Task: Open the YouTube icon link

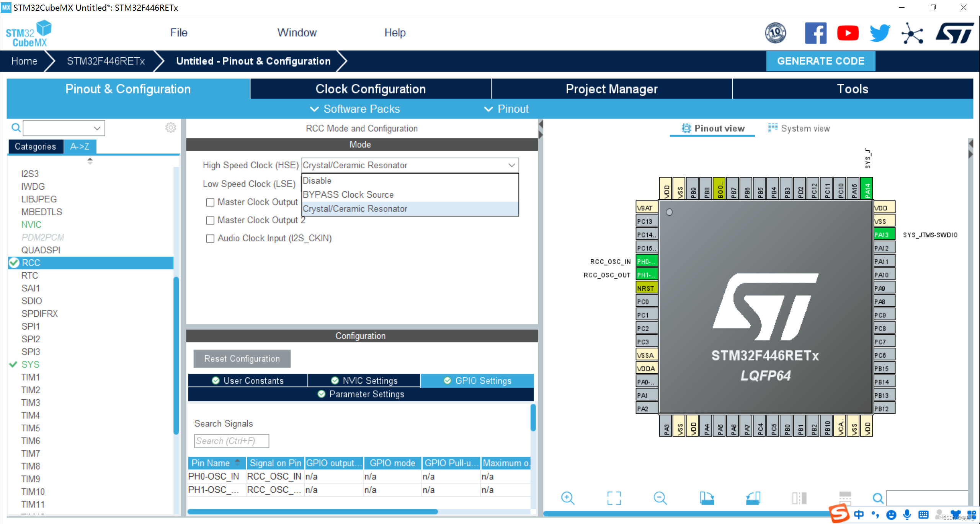Action: (x=848, y=33)
